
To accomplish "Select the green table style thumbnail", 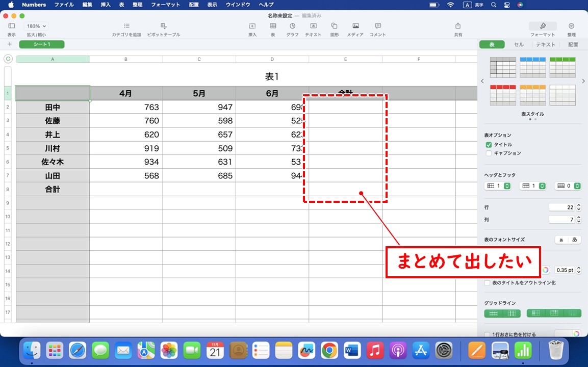I will 563,67.
